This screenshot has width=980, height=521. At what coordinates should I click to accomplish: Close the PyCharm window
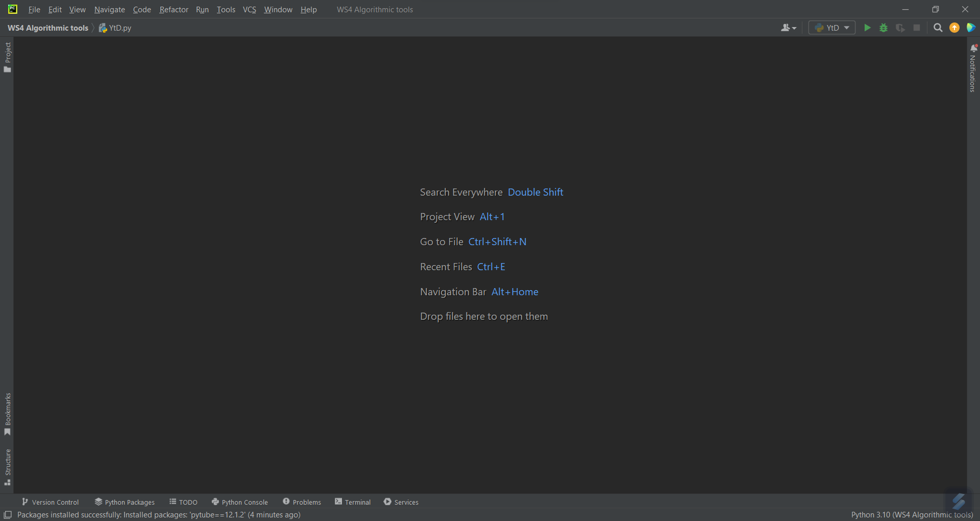point(965,9)
